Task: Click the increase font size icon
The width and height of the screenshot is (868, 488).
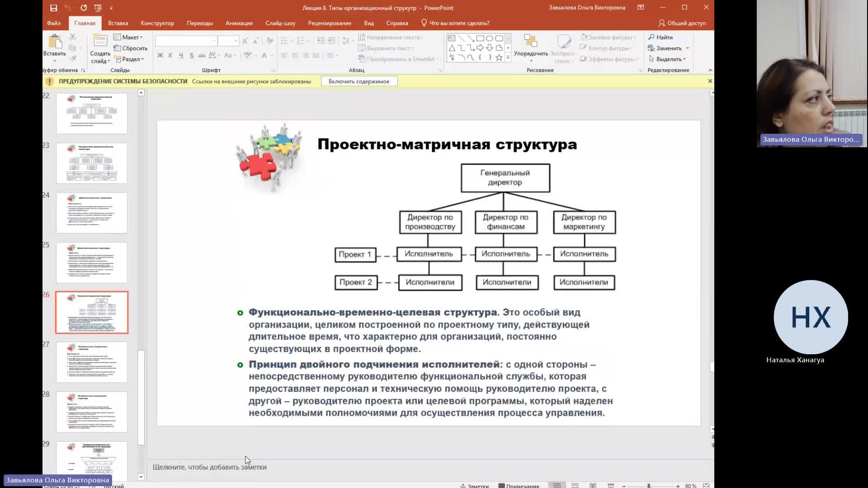Action: click(245, 41)
